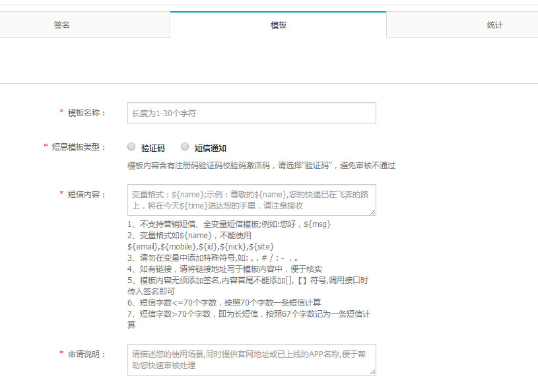Click the 模板名称 field label
The width and height of the screenshot is (538, 392).
pos(86,113)
